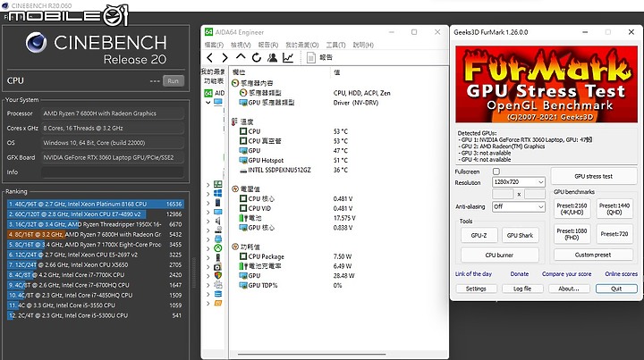Open FurMark Online scores link
The image size is (644, 360).
click(x=621, y=274)
